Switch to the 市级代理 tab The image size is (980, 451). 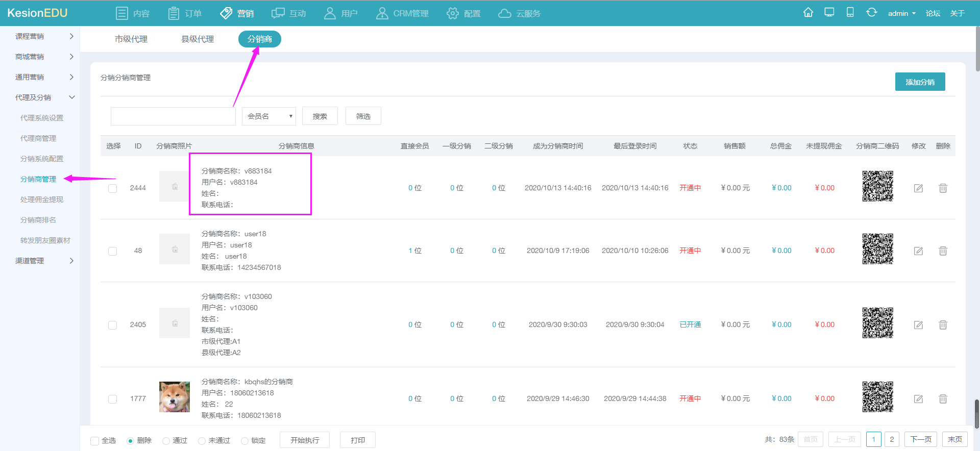[x=131, y=39]
